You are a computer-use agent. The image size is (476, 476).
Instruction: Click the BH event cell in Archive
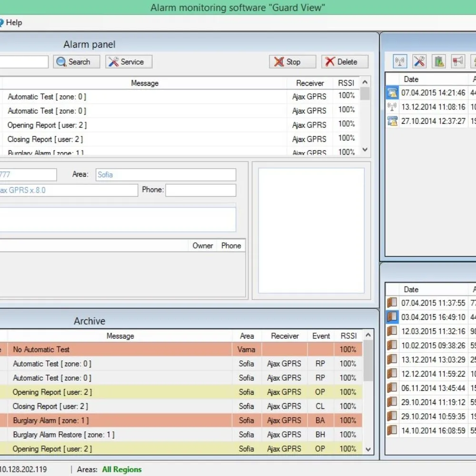click(x=320, y=435)
